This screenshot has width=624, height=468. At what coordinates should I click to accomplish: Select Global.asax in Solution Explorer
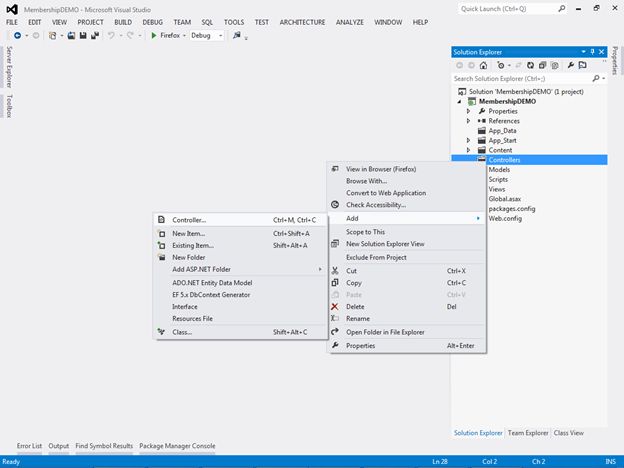click(x=505, y=199)
